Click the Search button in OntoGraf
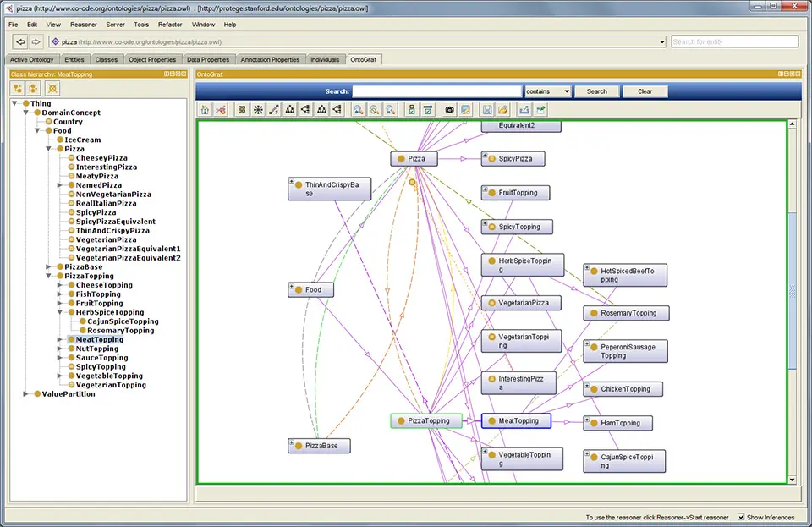 click(x=597, y=91)
